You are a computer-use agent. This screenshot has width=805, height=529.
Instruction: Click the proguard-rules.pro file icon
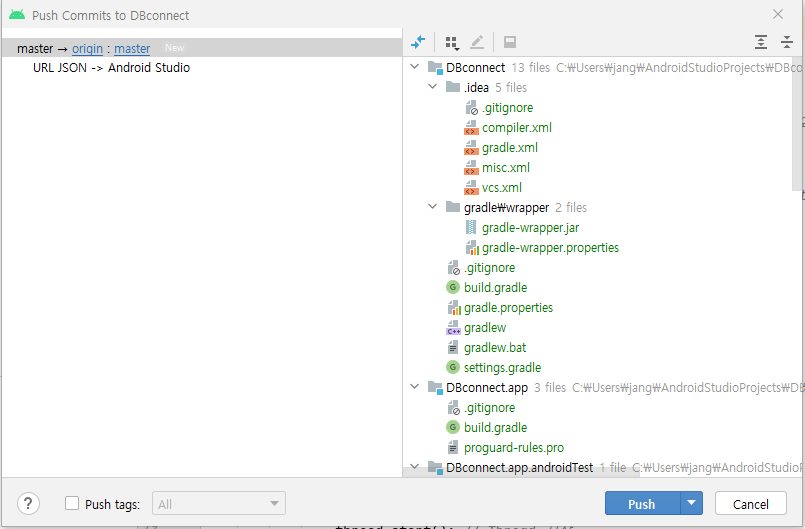pos(453,447)
